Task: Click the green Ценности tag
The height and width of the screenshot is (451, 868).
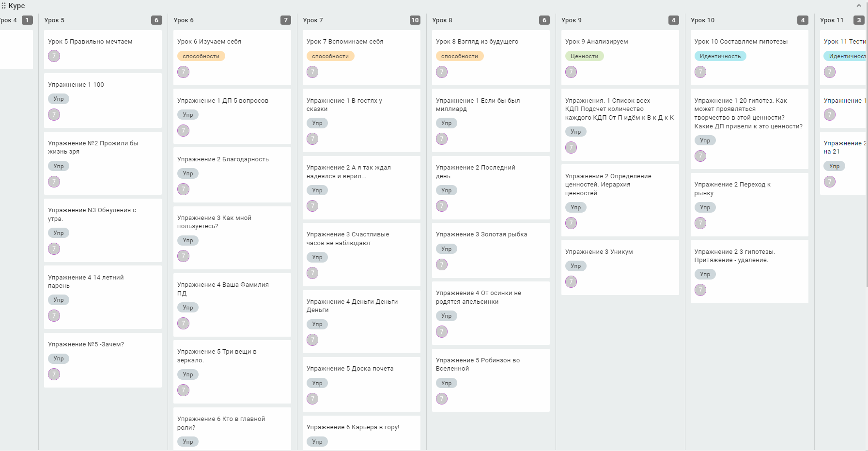Action: pos(584,56)
